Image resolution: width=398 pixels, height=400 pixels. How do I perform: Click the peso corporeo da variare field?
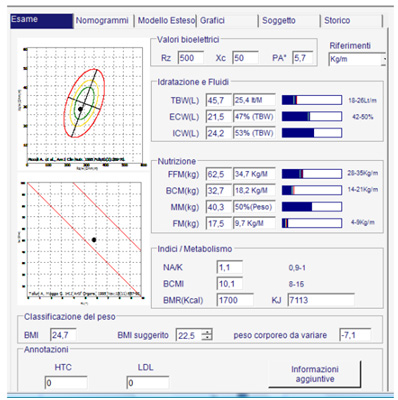pyautogui.click(x=355, y=335)
